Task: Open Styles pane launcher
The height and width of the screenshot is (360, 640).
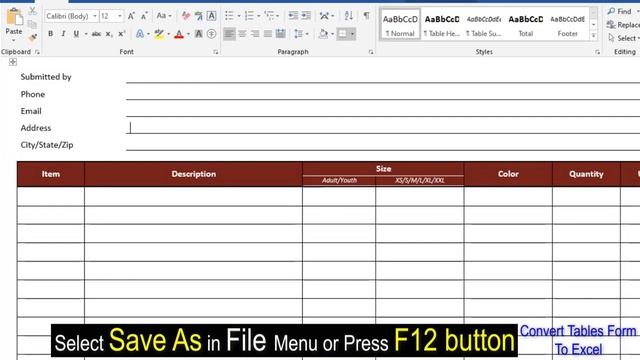Action: pyautogui.click(x=597, y=52)
